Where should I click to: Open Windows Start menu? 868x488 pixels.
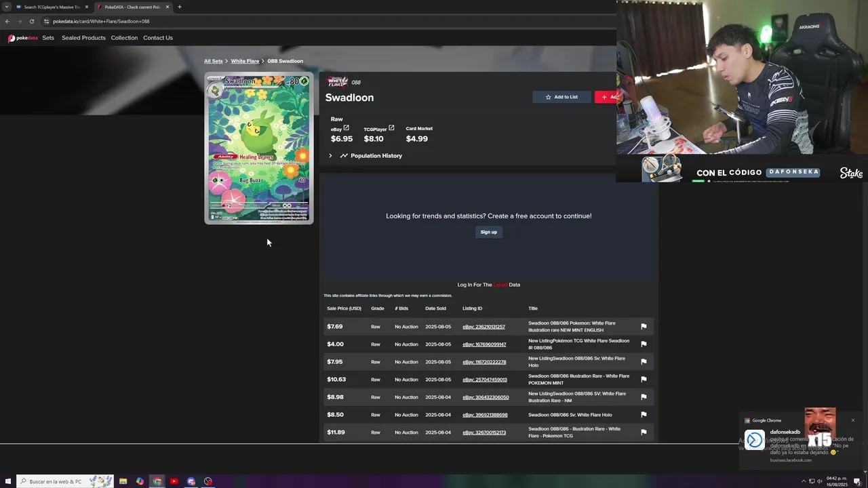(x=7, y=481)
